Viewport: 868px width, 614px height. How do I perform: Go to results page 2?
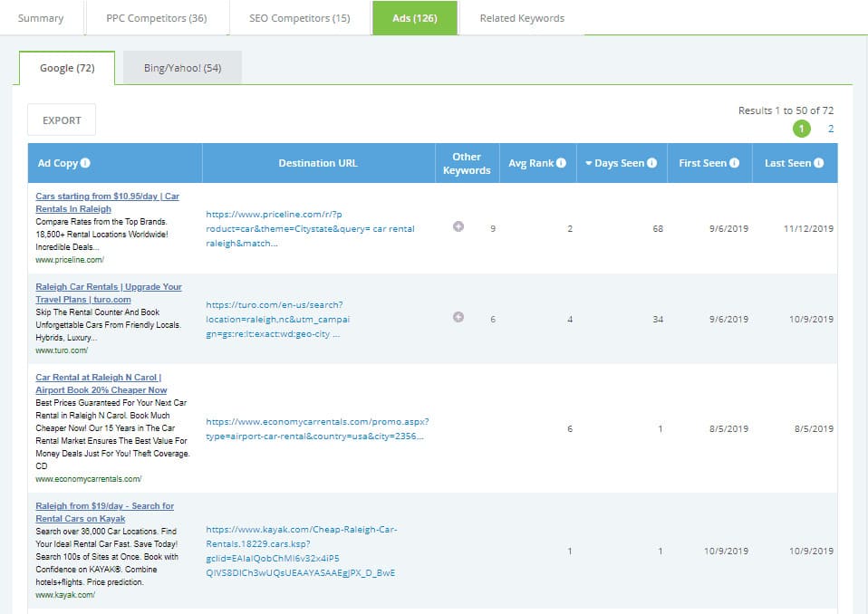click(830, 129)
